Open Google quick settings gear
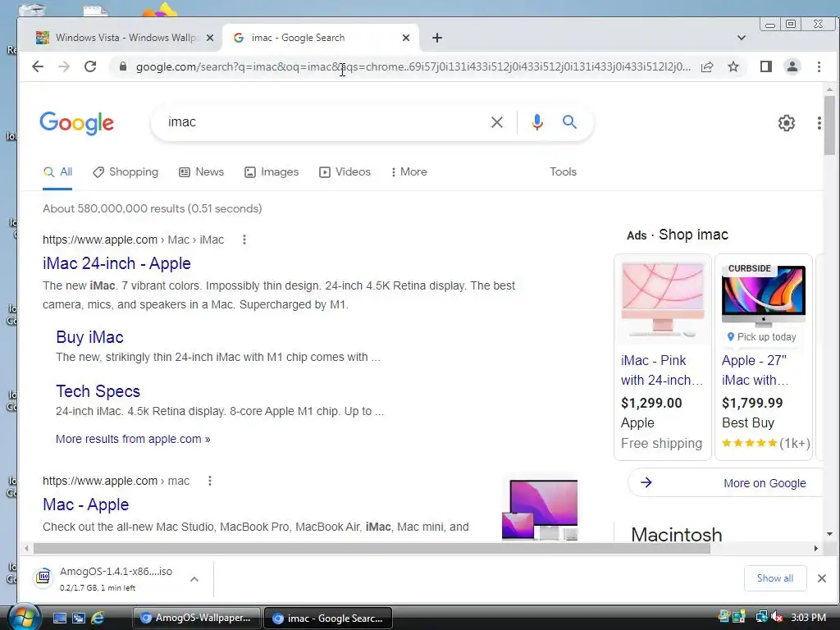 pyautogui.click(x=786, y=123)
